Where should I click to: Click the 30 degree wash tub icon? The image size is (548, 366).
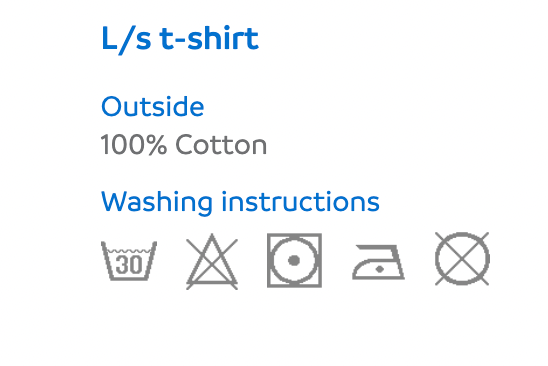(129, 260)
